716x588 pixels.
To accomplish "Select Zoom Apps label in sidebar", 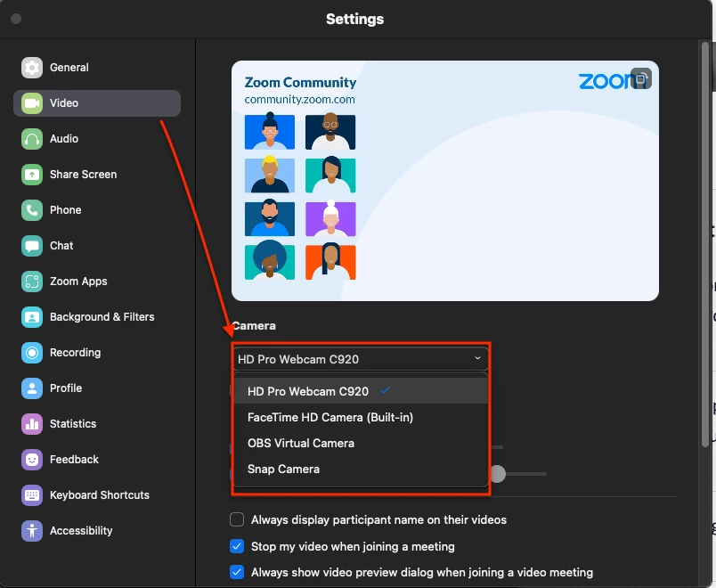I will click(78, 282).
